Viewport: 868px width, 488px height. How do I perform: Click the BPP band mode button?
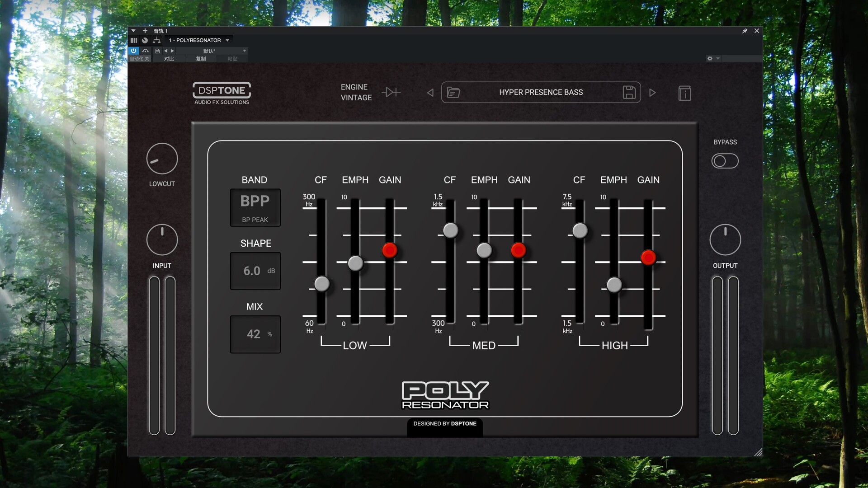[x=255, y=207]
